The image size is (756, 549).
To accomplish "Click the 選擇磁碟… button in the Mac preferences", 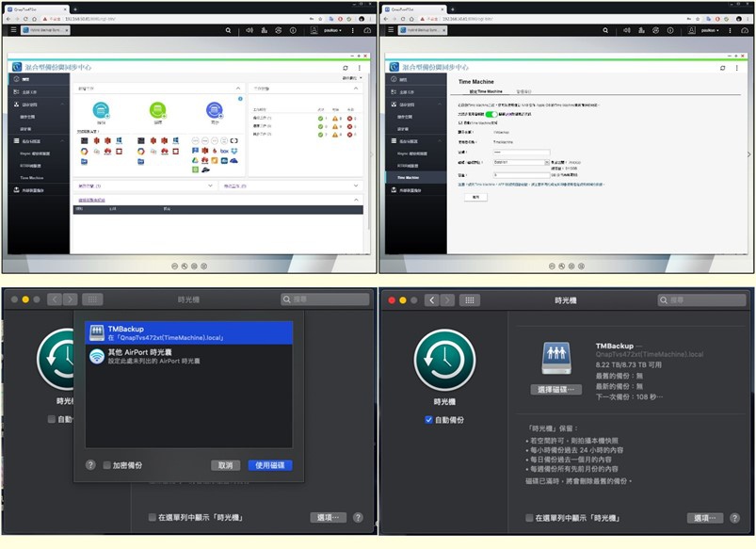I will (555, 389).
